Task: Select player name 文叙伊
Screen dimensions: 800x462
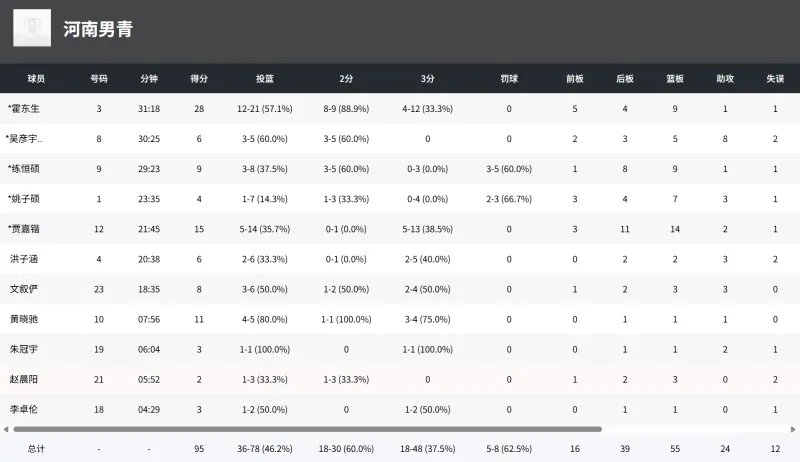Action: pos(24,289)
